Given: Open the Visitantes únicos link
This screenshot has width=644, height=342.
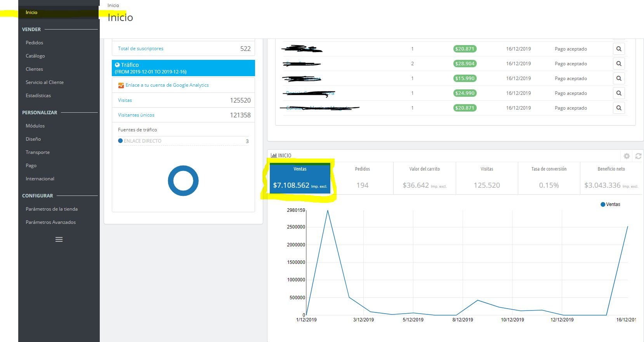Looking at the screenshot, I should click(136, 115).
